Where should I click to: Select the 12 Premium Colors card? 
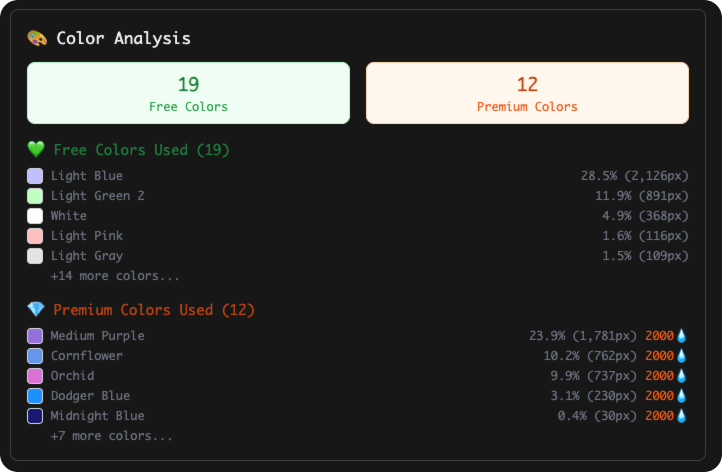[527, 93]
